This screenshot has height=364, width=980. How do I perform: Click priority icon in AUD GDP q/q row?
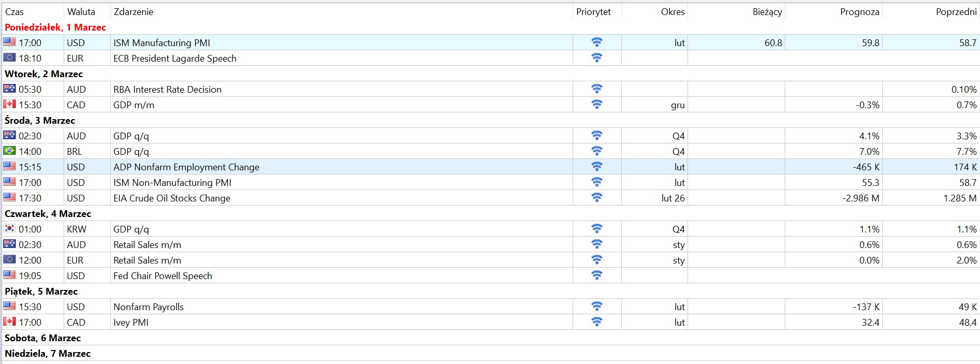tap(596, 136)
